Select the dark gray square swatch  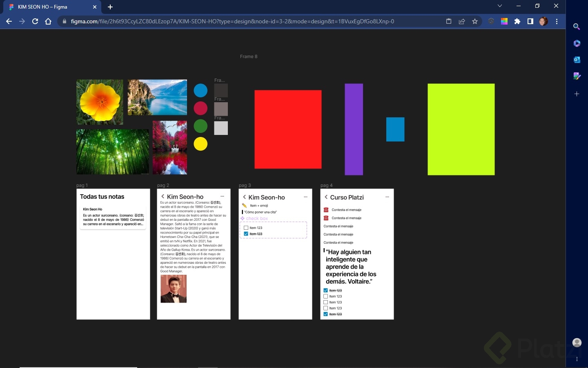pos(221,90)
